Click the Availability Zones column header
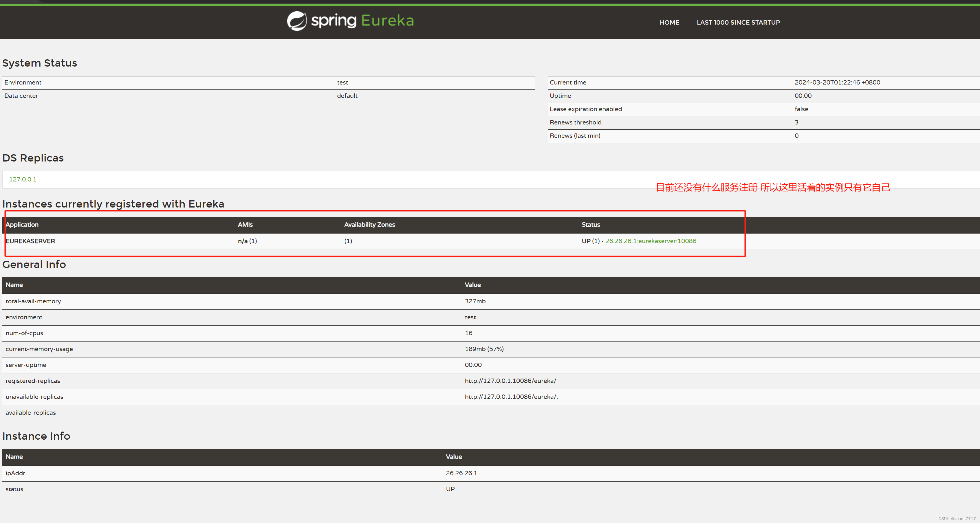 point(369,224)
